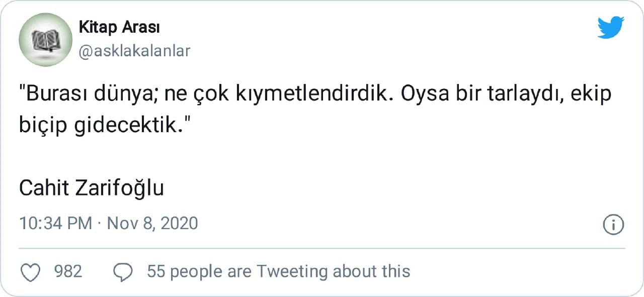Viewport: 644px width, 297px height.
Task: Click the 10:34 PM time text
Action: point(55,223)
